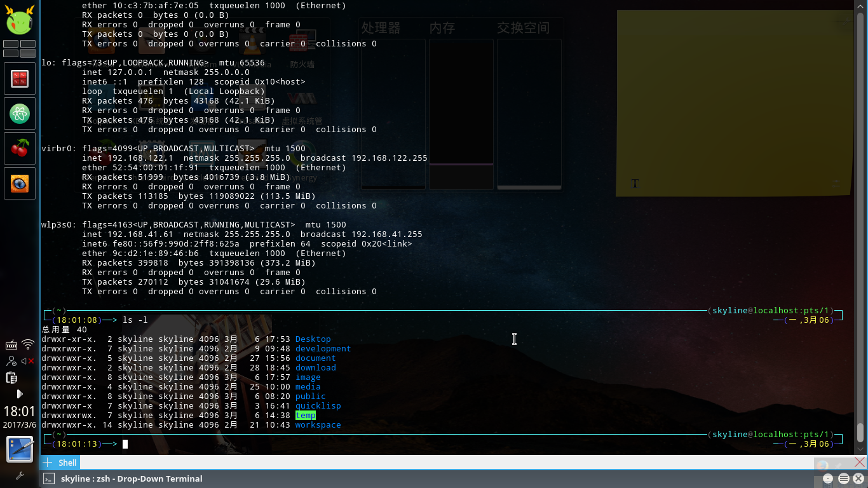Click the document directory name

point(316,358)
